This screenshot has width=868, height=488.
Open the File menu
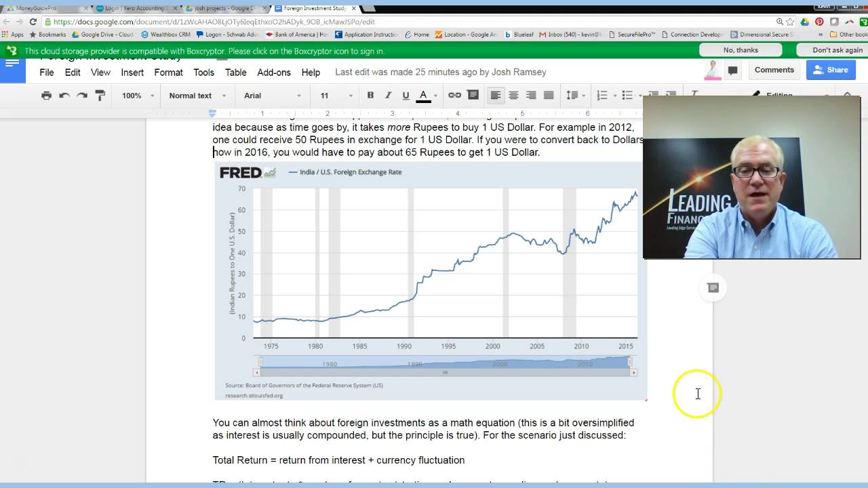47,73
